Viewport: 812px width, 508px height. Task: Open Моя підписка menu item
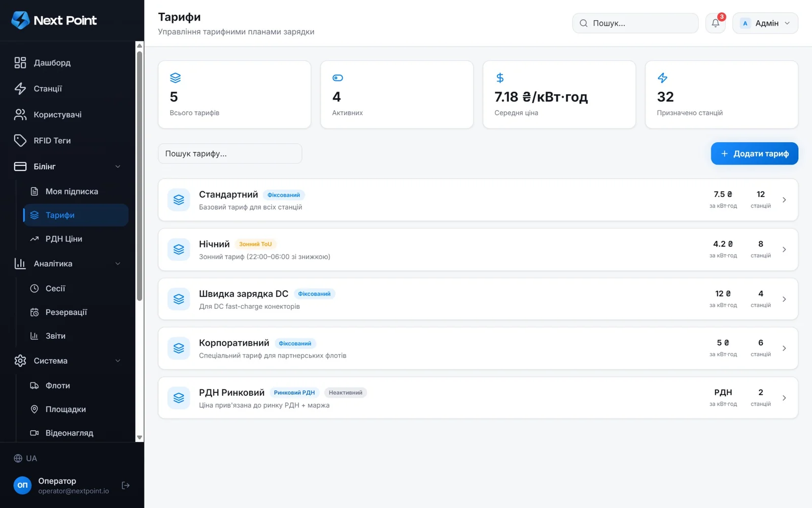tap(76, 191)
